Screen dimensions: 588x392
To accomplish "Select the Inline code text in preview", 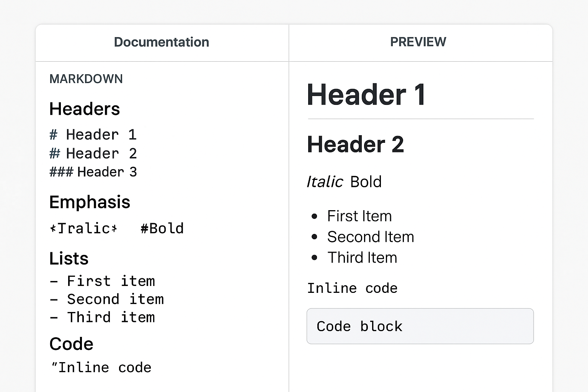I will click(x=352, y=288).
